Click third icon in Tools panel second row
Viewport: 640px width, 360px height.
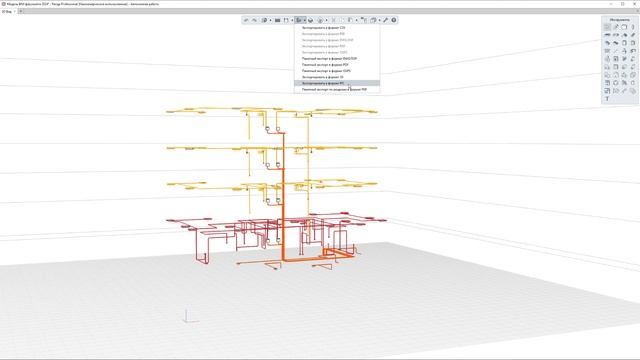(x=624, y=35)
